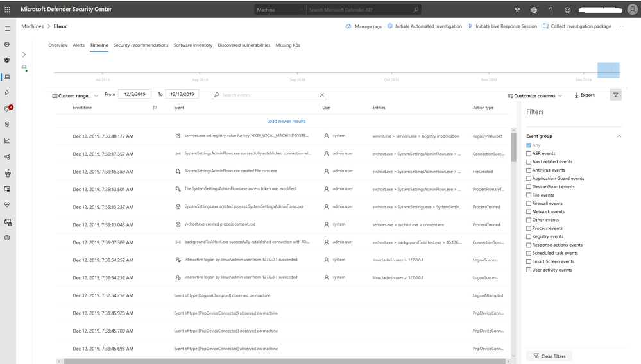
Task: Open the Partners share icon in sidebar
Action: [7, 157]
